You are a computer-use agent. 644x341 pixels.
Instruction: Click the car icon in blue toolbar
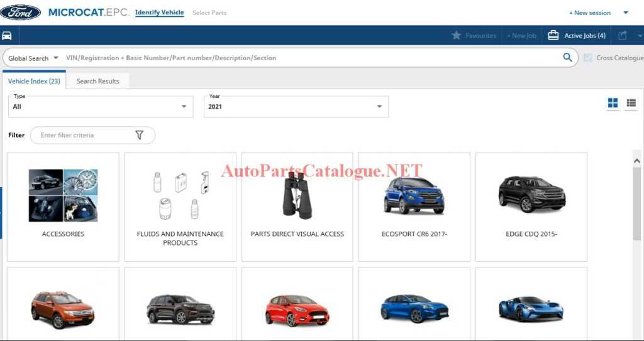(7, 36)
